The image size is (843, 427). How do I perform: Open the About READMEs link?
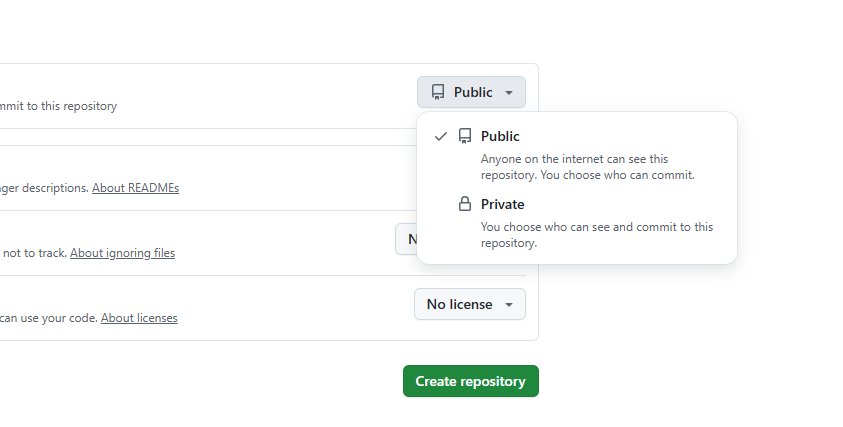point(135,188)
